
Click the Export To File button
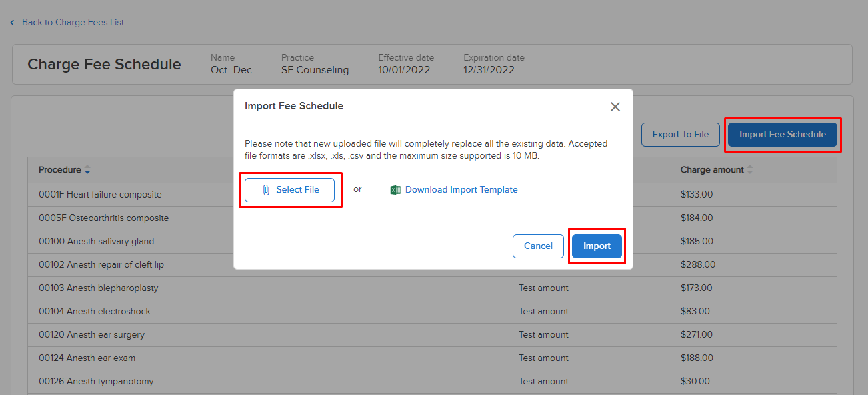coord(680,134)
